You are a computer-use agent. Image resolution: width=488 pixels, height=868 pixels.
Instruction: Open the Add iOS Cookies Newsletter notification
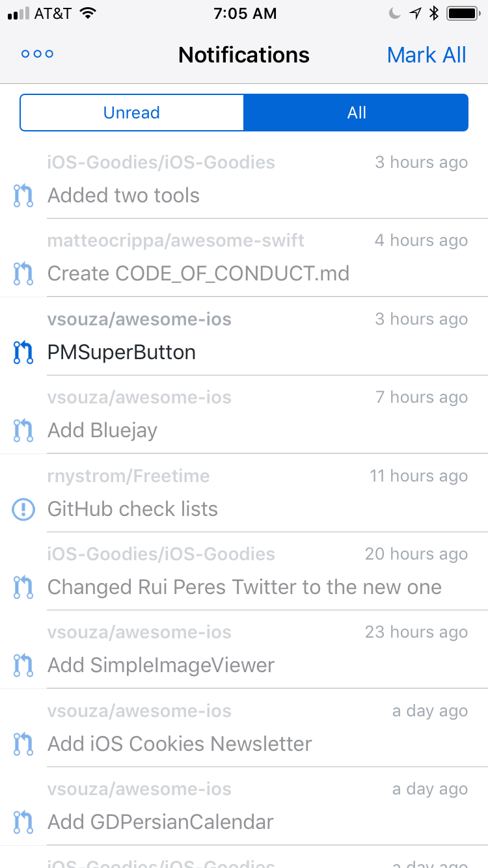[x=244, y=728]
